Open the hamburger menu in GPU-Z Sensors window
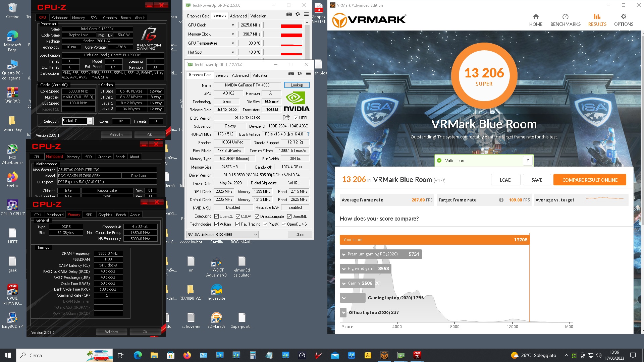This screenshot has width=644, height=362. (x=306, y=14)
